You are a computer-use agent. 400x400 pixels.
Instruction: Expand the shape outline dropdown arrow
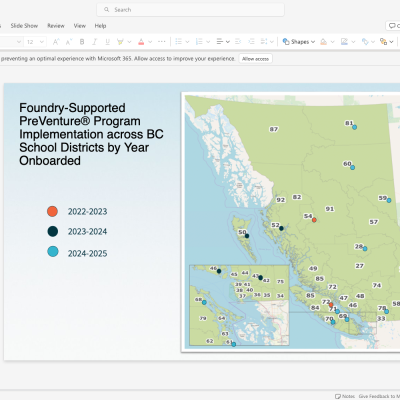coord(353,42)
